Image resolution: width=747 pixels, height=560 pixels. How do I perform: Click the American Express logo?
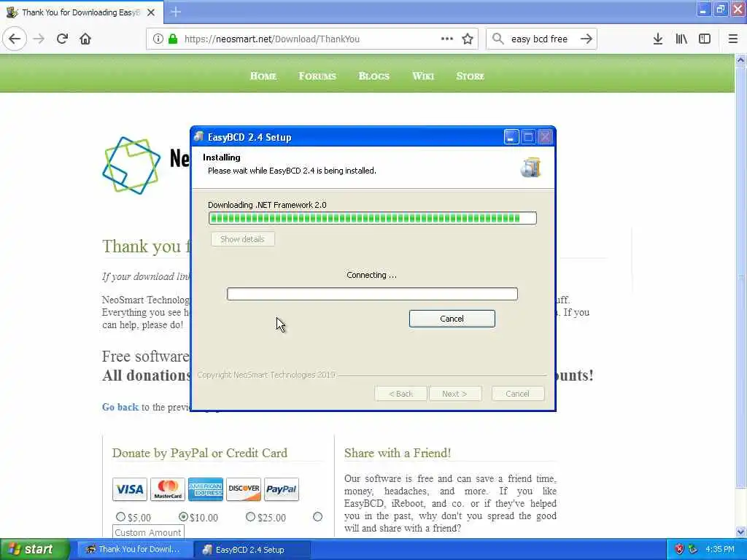point(205,489)
